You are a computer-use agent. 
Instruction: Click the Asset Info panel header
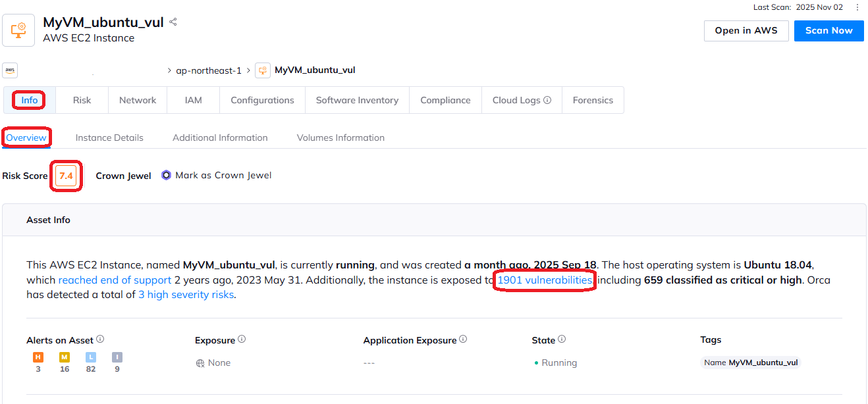click(434, 220)
